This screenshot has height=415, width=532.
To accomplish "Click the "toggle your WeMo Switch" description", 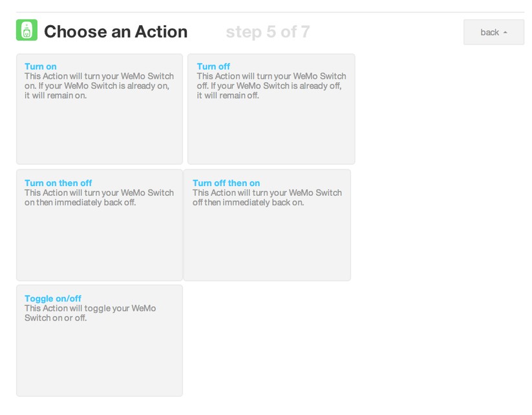I will [x=90, y=314].
